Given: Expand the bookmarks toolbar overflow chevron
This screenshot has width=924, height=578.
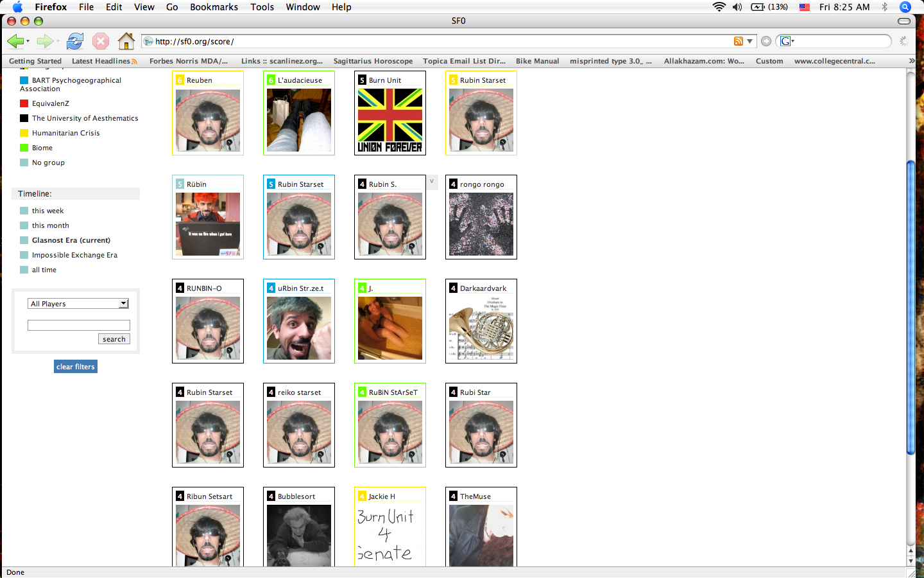Looking at the screenshot, I should tap(912, 61).
